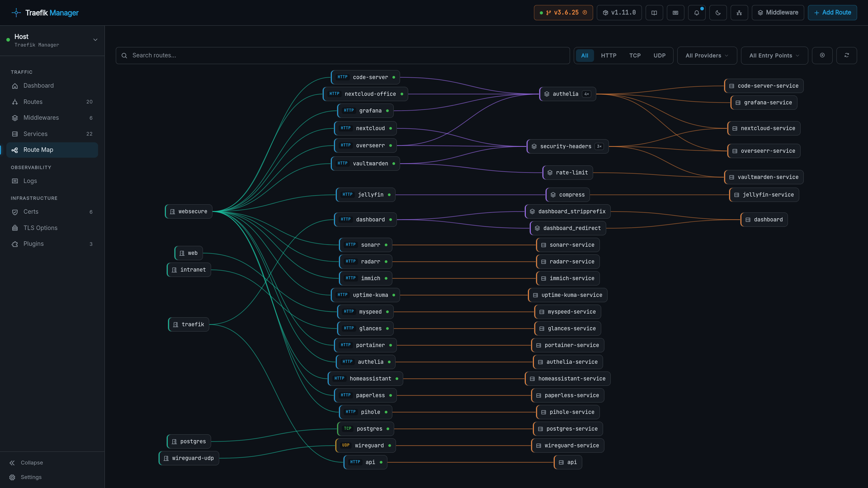868x488 pixels.
Task: Refresh the route map
Action: [847, 56]
